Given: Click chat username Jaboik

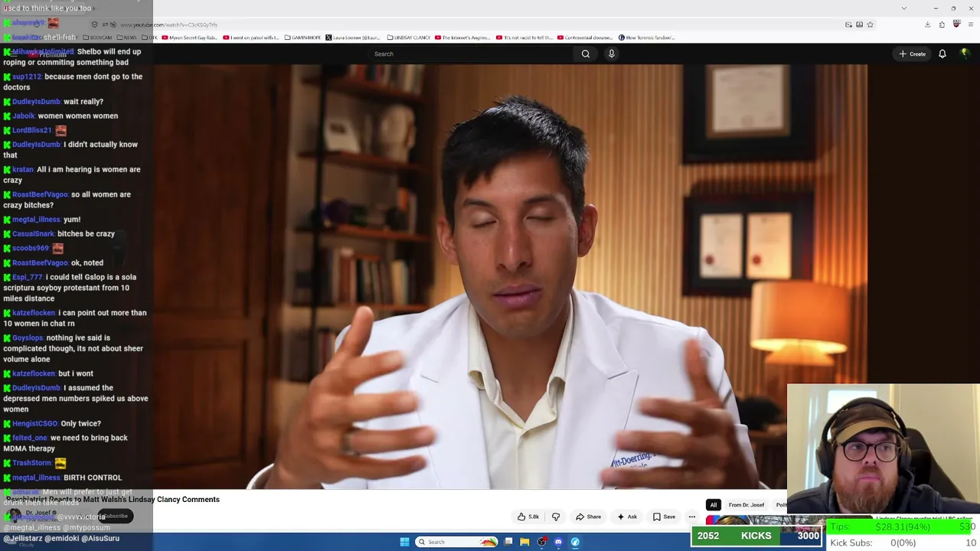Looking at the screenshot, I should (24, 116).
